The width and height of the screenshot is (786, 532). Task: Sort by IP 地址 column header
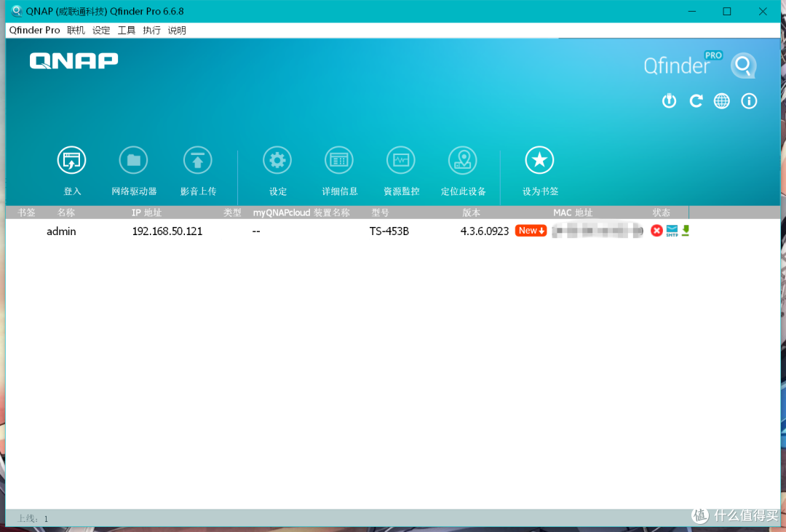coord(146,213)
